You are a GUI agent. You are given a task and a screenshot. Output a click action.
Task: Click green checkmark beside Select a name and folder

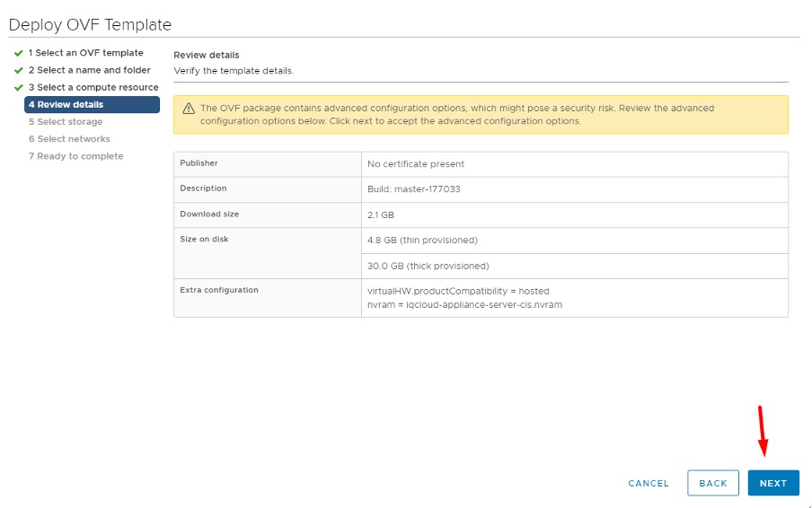[19, 70]
